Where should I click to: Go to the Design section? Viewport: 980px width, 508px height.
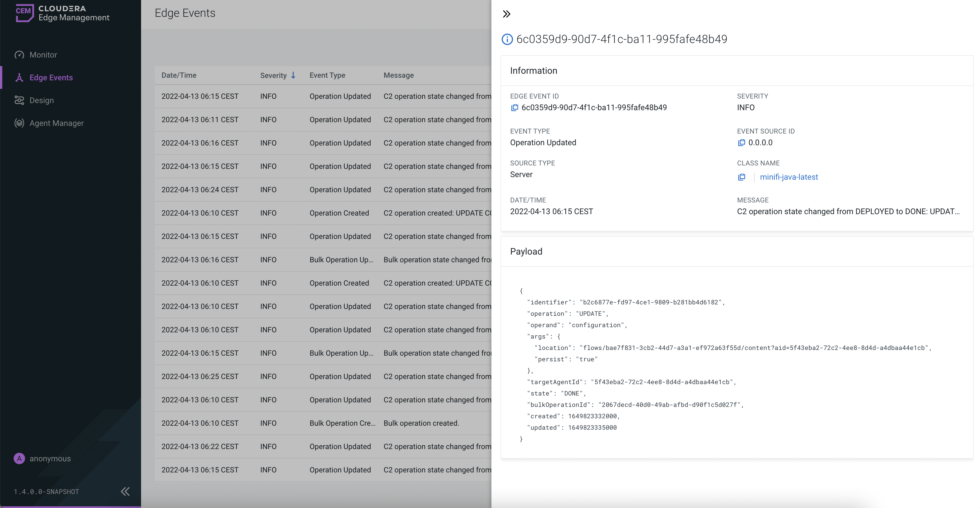[42, 101]
